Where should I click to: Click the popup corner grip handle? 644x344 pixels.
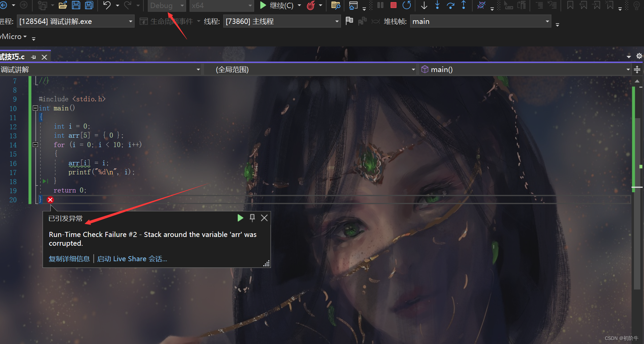[x=266, y=263]
